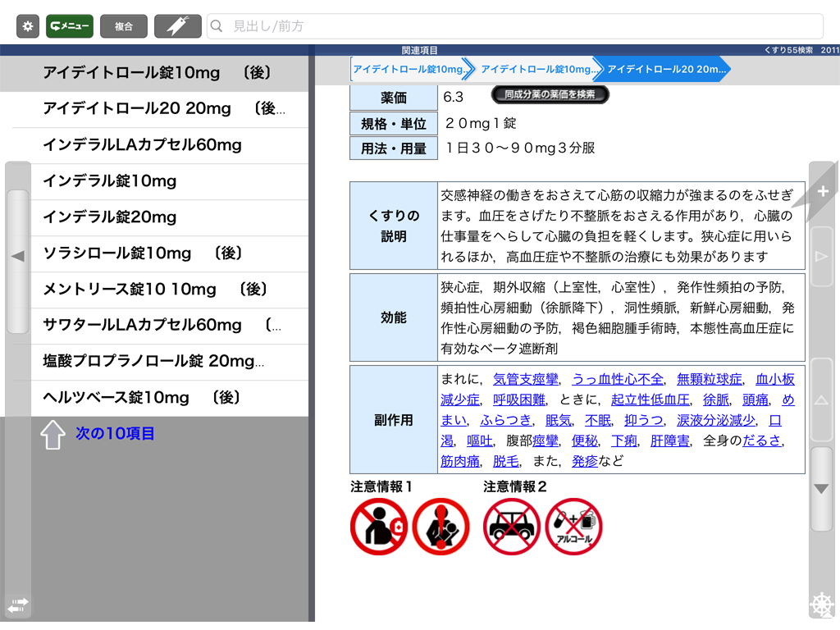840x630 pixels.
Task: Open うっ血性心不全 link
Action: click(x=617, y=379)
